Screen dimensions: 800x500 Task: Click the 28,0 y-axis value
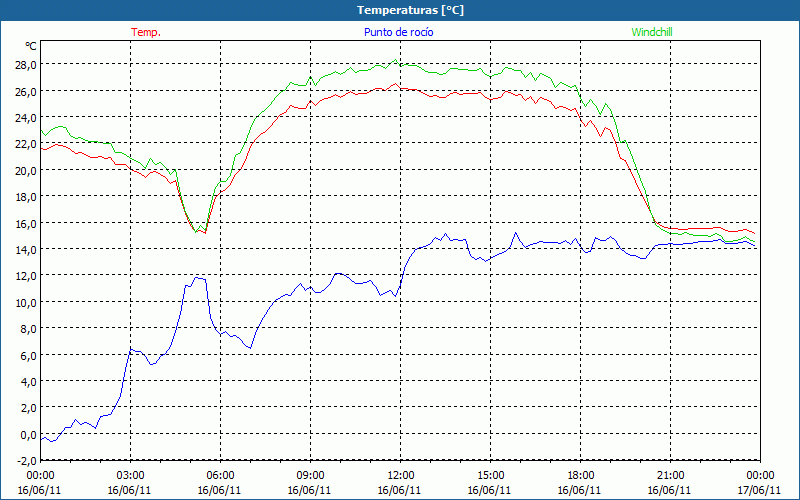26,65
